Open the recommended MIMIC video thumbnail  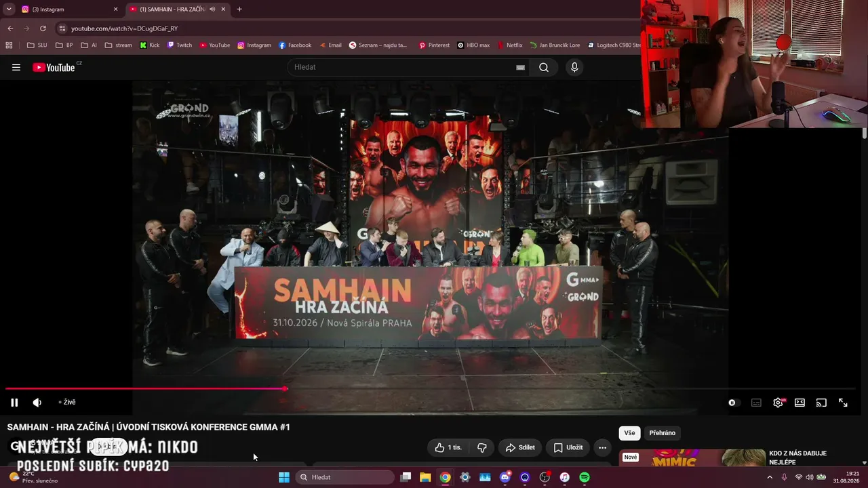[x=692, y=458]
